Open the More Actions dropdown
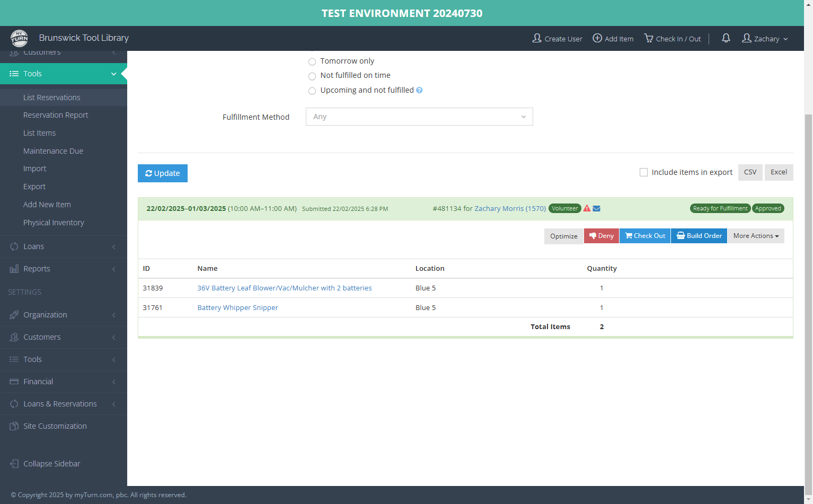 (756, 236)
